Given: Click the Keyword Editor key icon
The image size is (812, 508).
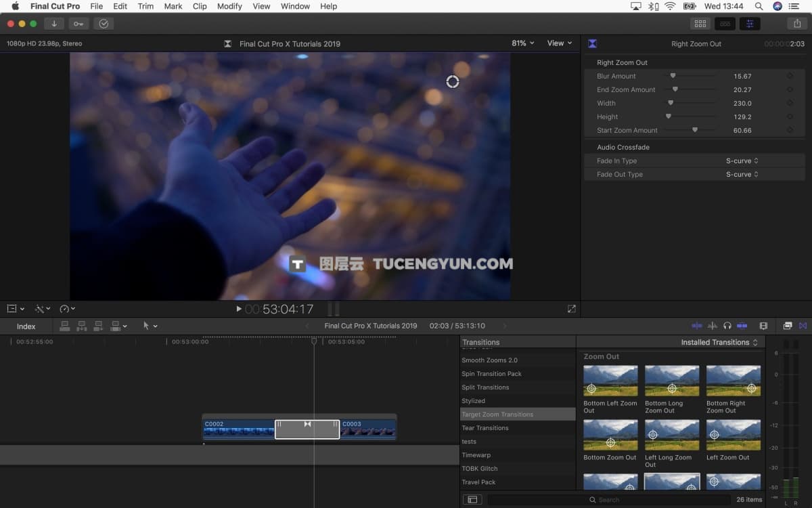Looking at the screenshot, I should tap(78, 24).
